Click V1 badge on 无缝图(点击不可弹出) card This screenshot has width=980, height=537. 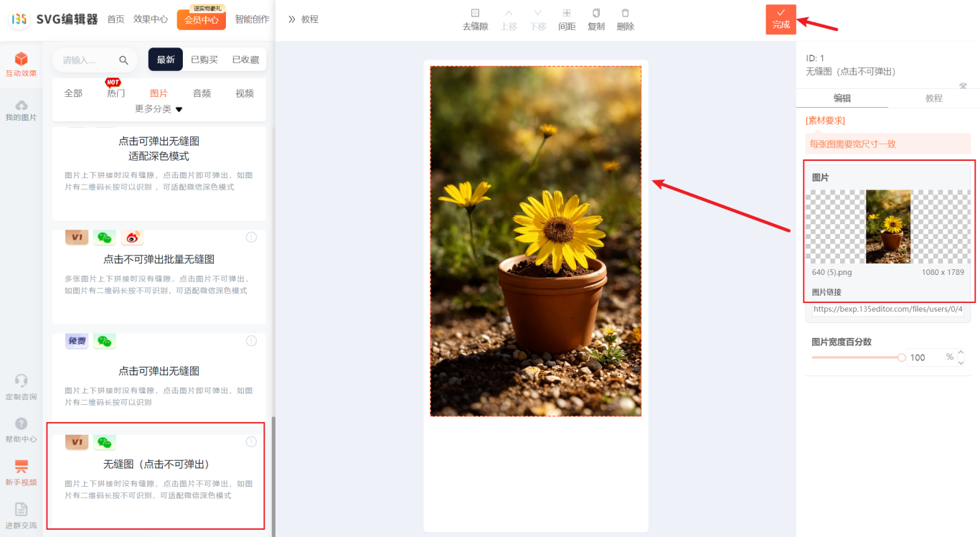point(77,442)
